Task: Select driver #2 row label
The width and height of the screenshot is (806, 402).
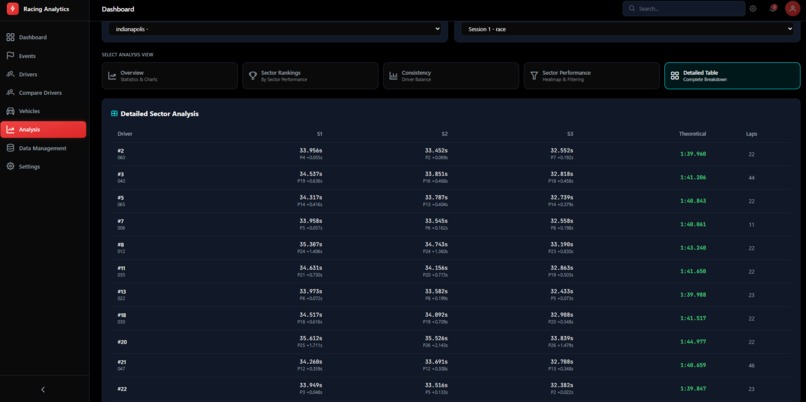Action: [121, 151]
